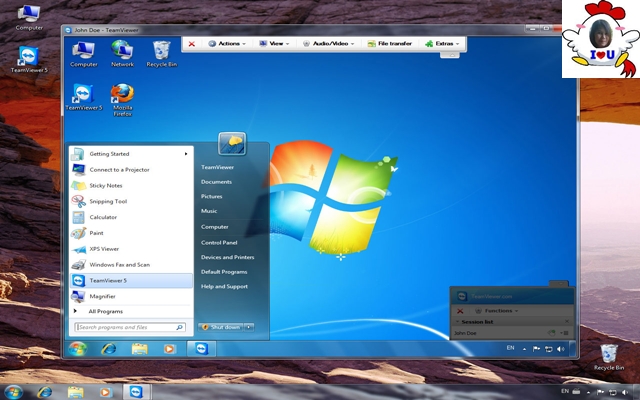640x400 pixels.
Task: Launch Calculator from the Start menu
Action: 131,217
